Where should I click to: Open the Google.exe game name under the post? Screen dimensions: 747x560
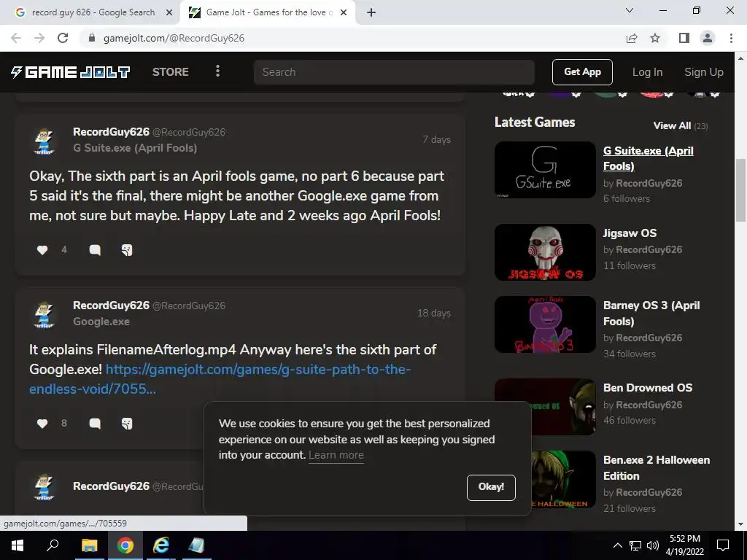[101, 322]
